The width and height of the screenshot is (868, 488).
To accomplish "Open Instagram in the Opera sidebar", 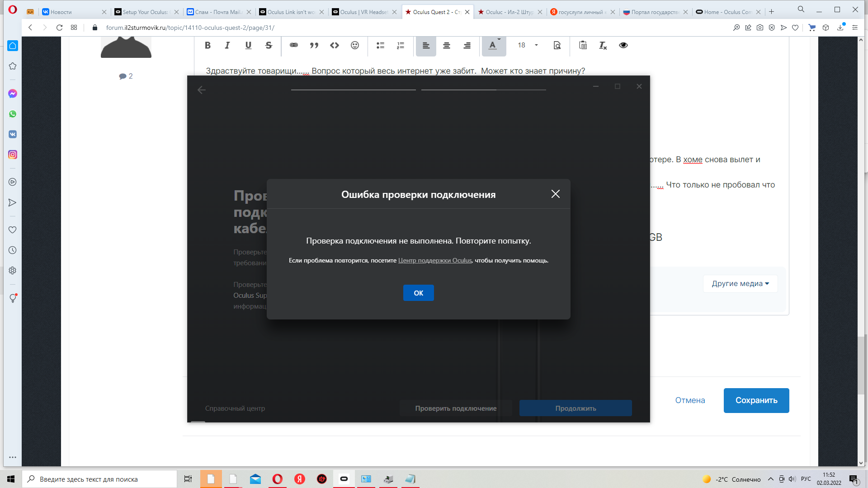I will pos(13,155).
